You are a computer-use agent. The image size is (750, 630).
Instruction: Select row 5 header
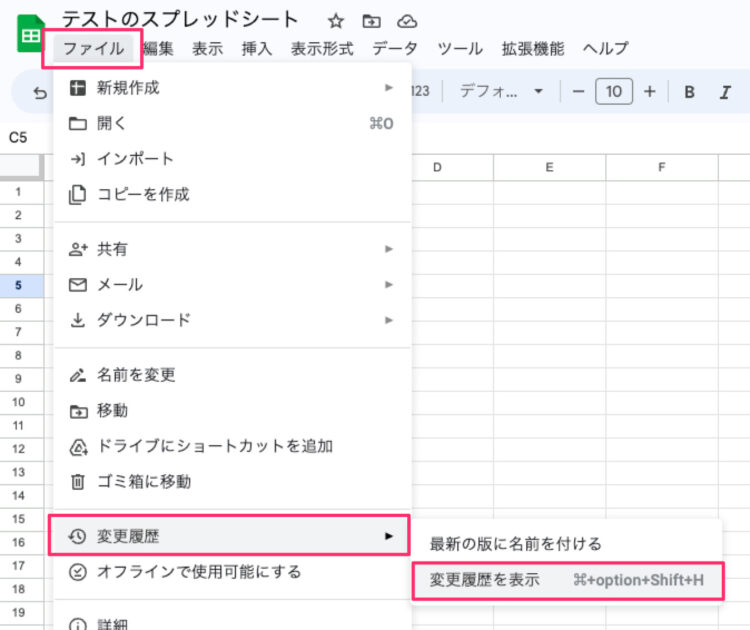[x=22, y=286]
